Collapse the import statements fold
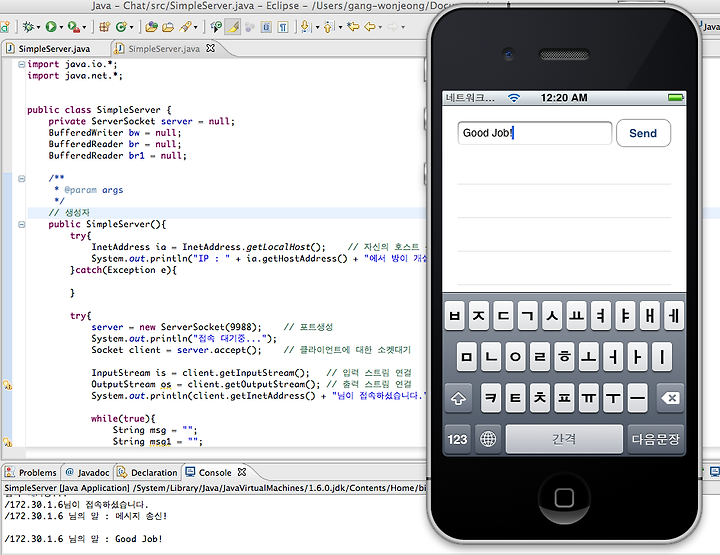 (21, 64)
